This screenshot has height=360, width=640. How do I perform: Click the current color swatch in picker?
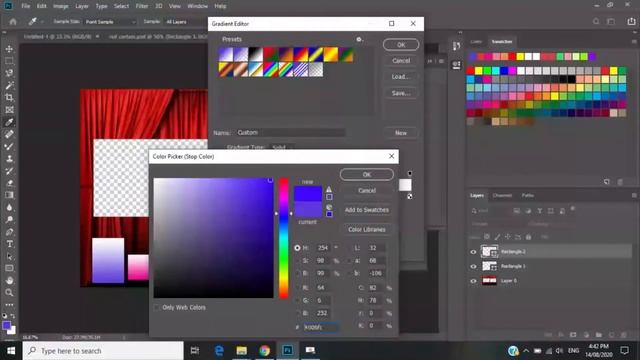coord(308,210)
